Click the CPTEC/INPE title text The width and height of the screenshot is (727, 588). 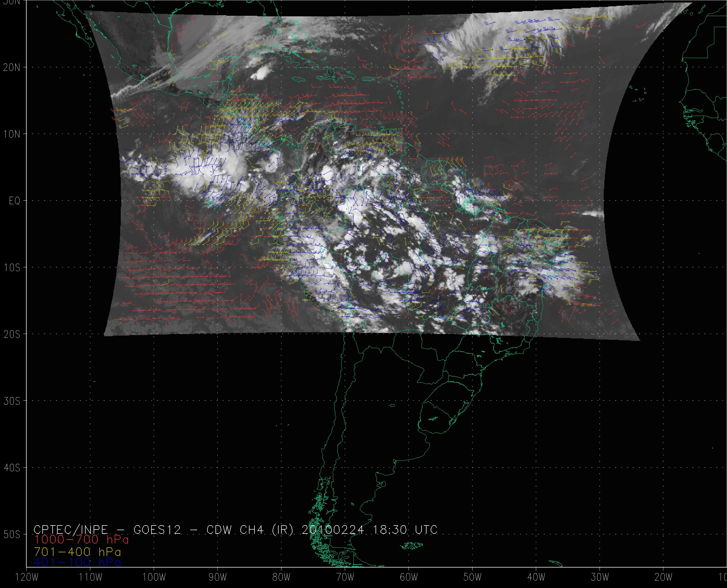[71, 529]
